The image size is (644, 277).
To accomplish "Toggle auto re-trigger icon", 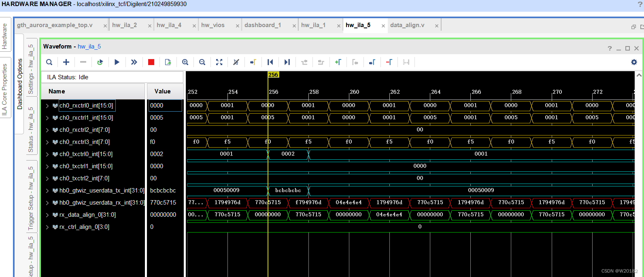I will click(x=100, y=62).
